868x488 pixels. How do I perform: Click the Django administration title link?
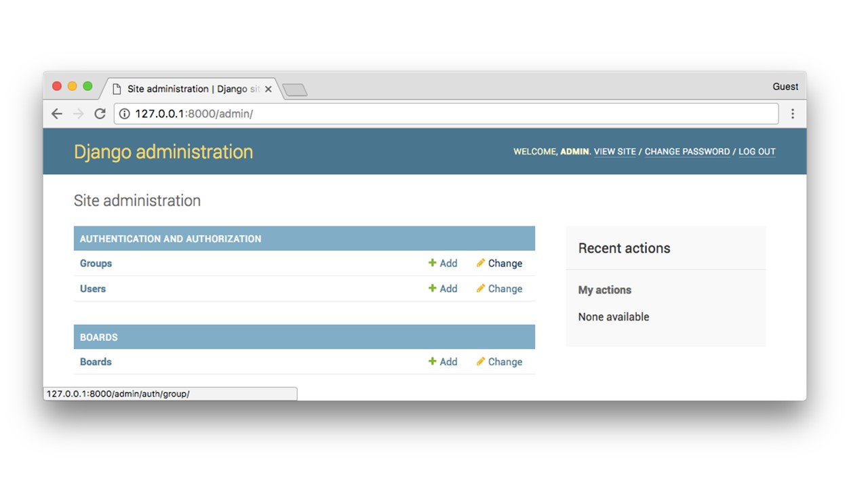pyautogui.click(x=163, y=152)
